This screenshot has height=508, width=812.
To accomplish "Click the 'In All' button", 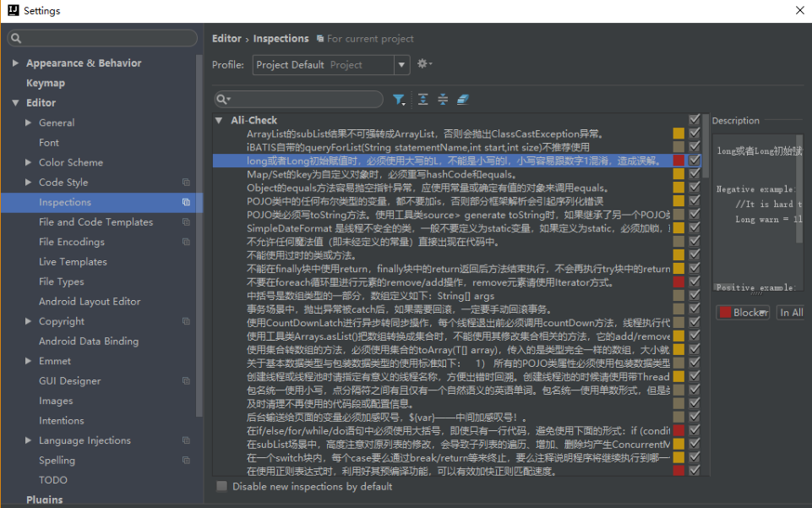I will pyautogui.click(x=790, y=312).
